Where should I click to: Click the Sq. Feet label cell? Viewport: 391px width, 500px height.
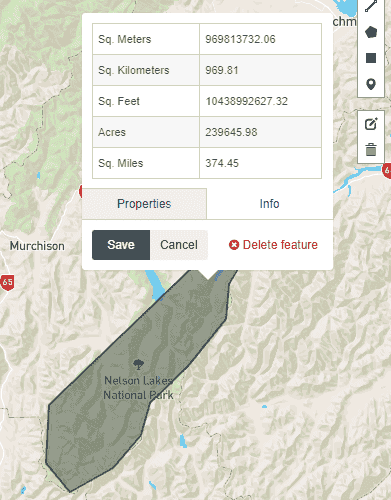tap(146, 101)
